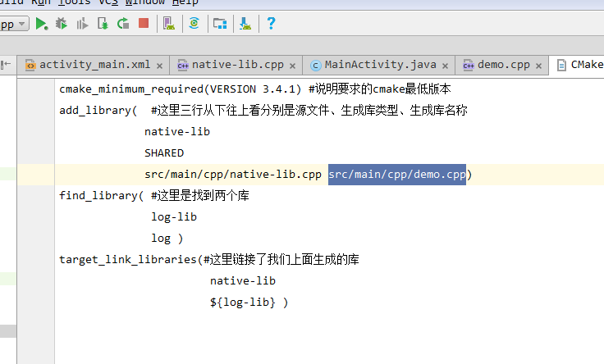Open the Project Structure icon
This screenshot has width=604, height=364.
(x=220, y=24)
